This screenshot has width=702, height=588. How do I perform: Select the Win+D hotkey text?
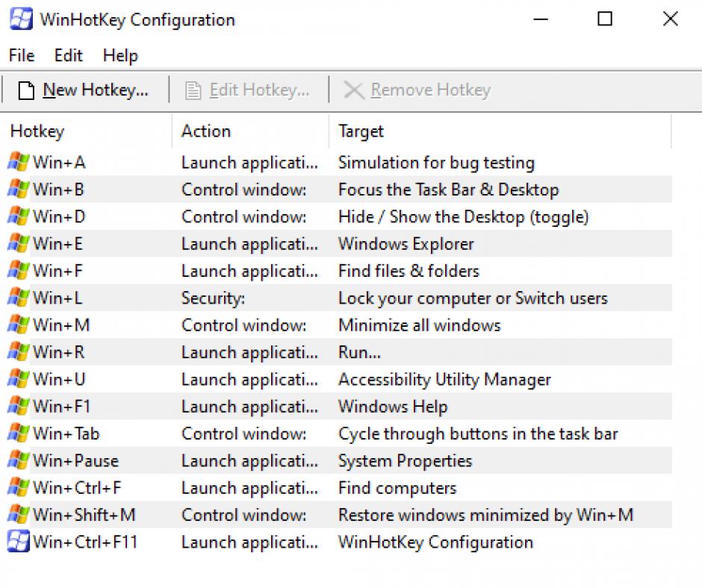59,216
